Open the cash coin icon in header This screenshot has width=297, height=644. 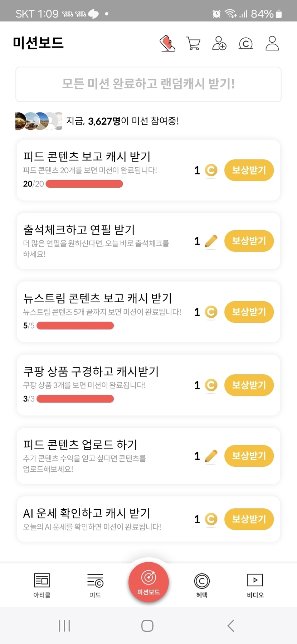[x=245, y=43]
